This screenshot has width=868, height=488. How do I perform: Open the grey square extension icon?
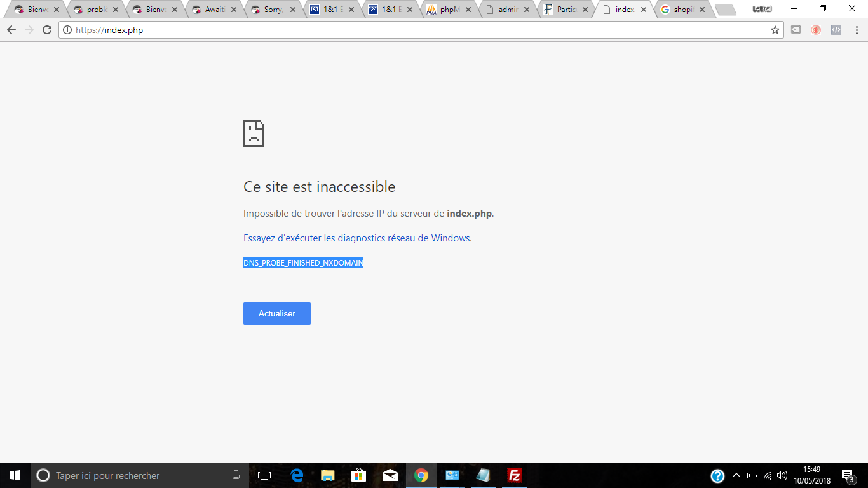click(x=796, y=29)
